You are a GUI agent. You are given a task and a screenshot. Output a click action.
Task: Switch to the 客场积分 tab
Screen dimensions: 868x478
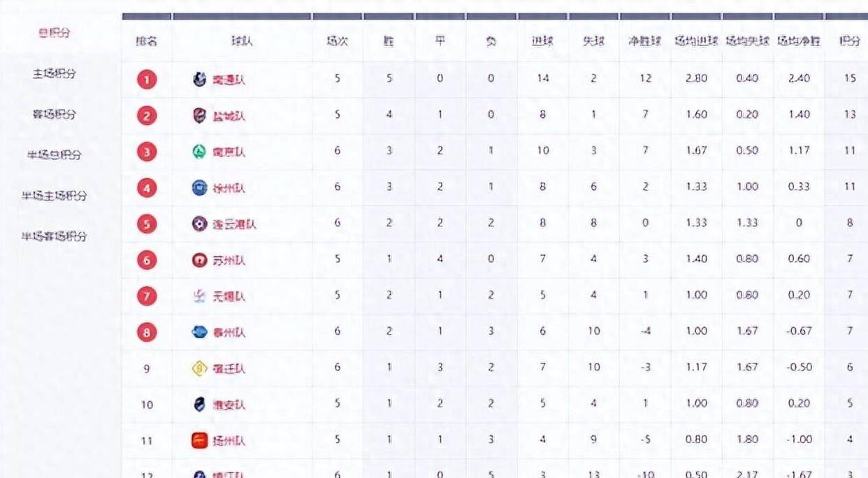click(x=55, y=114)
